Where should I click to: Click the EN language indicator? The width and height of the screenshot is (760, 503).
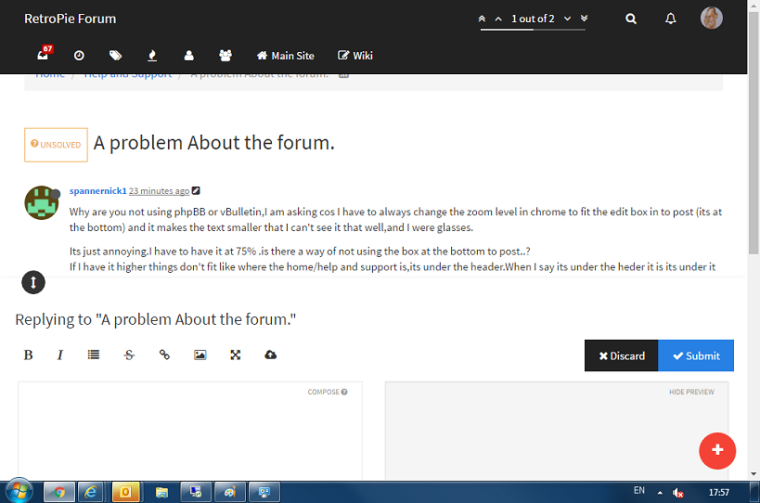pos(639,490)
